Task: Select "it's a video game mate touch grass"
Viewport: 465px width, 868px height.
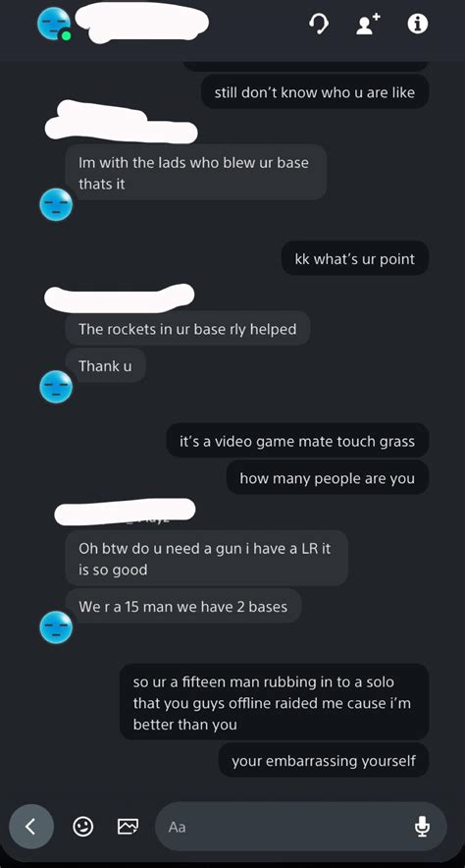Action: point(297,441)
